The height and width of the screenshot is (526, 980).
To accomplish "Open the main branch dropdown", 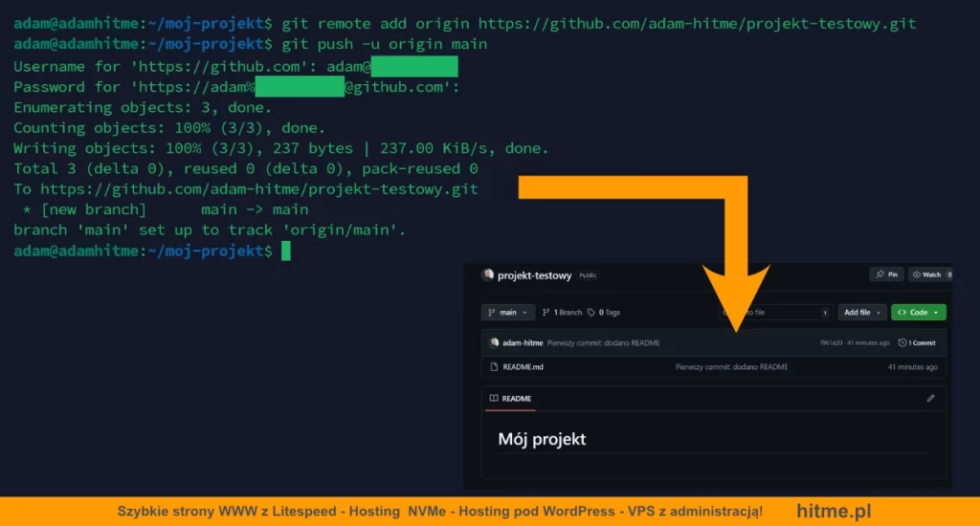I will tap(507, 313).
